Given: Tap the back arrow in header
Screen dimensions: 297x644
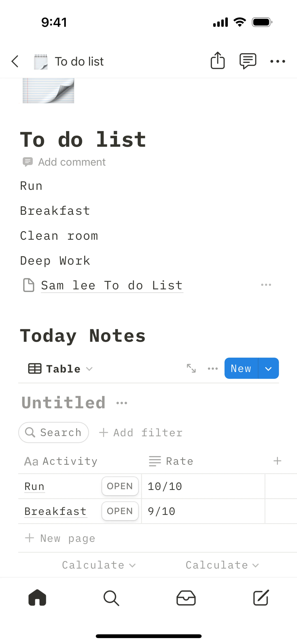Looking at the screenshot, I should click(x=15, y=61).
